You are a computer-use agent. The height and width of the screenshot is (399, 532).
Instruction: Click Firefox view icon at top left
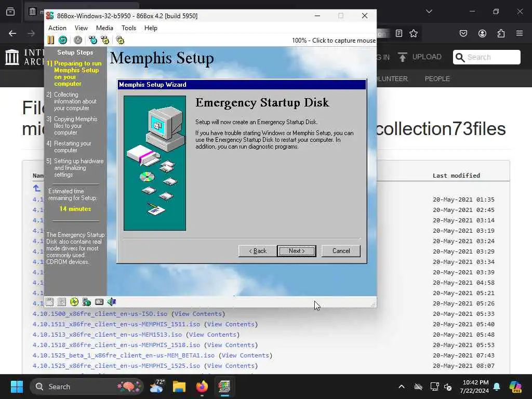click(10, 11)
